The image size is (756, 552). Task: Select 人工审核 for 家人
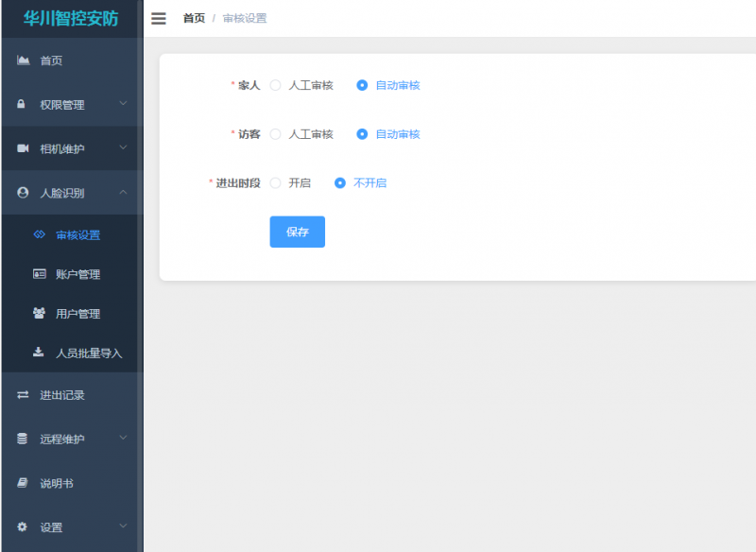tap(276, 85)
